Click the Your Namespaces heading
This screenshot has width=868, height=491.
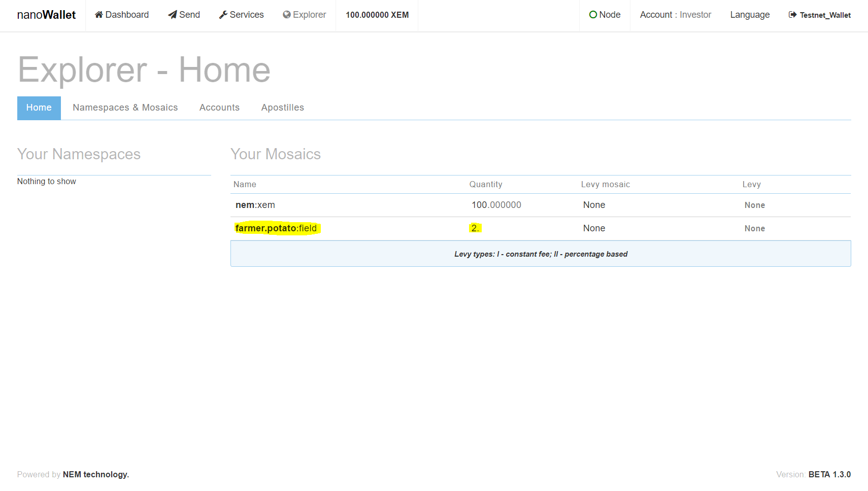(x=79, y=154)
